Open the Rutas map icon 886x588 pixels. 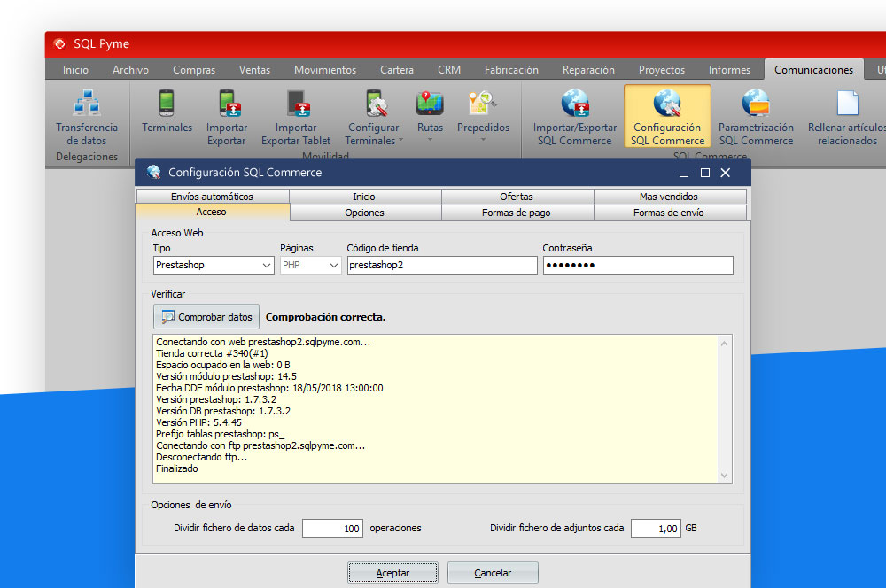(x=430, y=105)
